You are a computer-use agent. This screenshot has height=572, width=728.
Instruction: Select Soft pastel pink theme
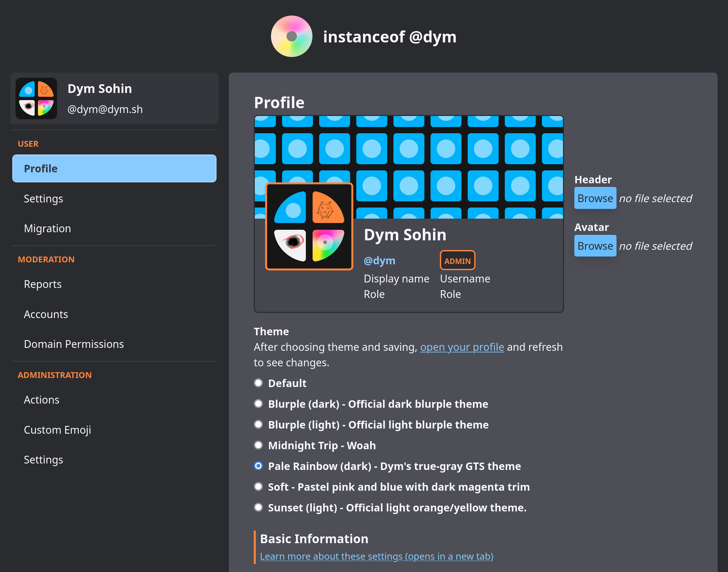tap(258, 486)
